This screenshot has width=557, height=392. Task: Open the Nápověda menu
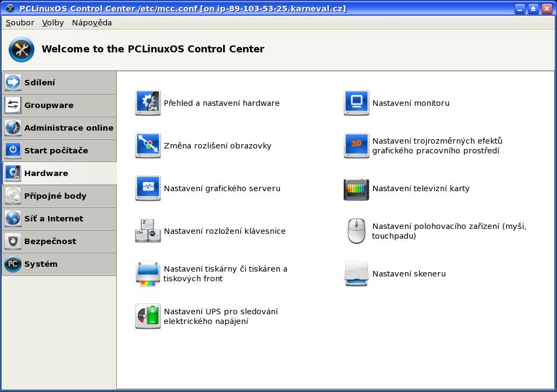coord(92,23)
